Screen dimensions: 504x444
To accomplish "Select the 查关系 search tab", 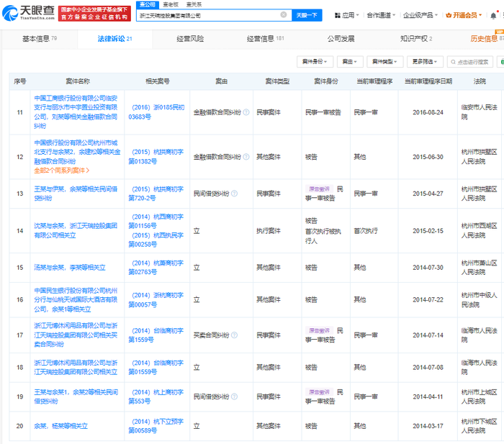I will click(x=194, y=4).
